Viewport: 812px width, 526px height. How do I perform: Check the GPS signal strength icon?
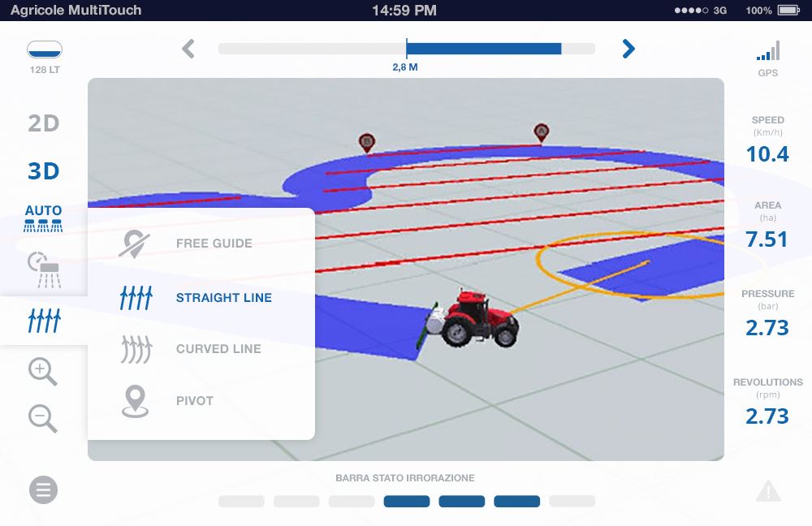coord(767,51)
